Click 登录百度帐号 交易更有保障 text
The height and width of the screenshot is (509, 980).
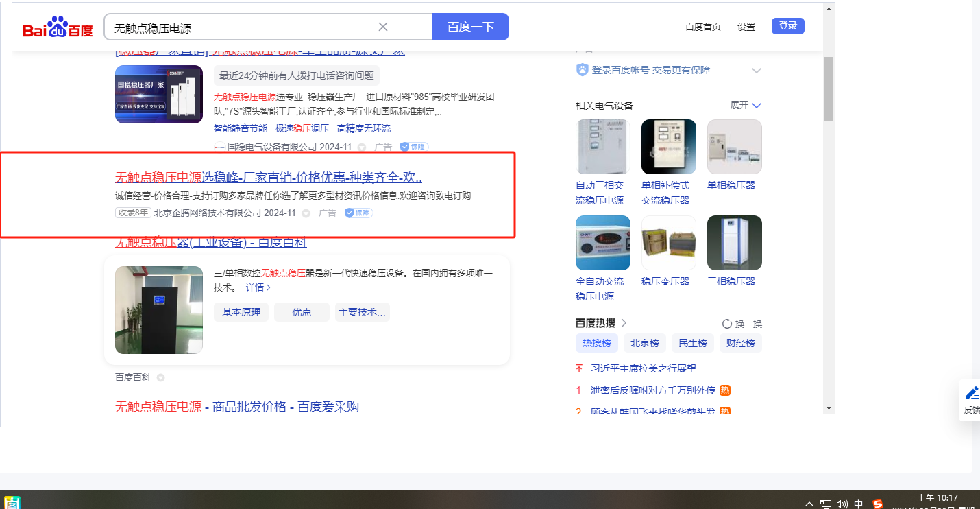coord(651,70)
